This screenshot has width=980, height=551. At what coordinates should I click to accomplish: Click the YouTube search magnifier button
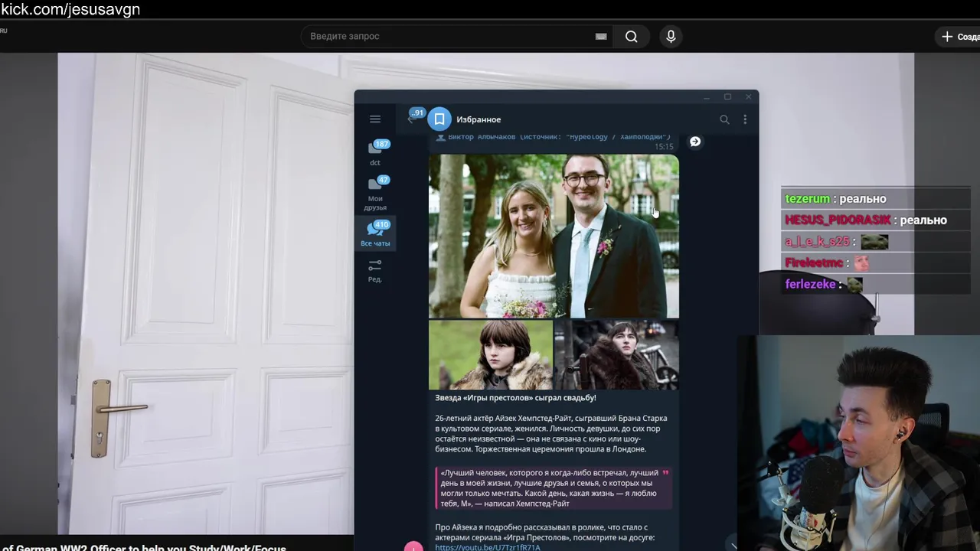pos(632,36)
